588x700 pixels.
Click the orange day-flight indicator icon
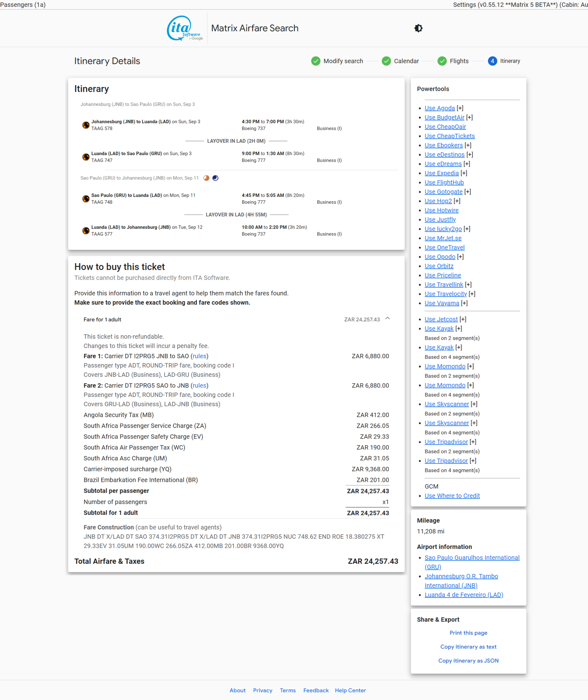point(206,178)
